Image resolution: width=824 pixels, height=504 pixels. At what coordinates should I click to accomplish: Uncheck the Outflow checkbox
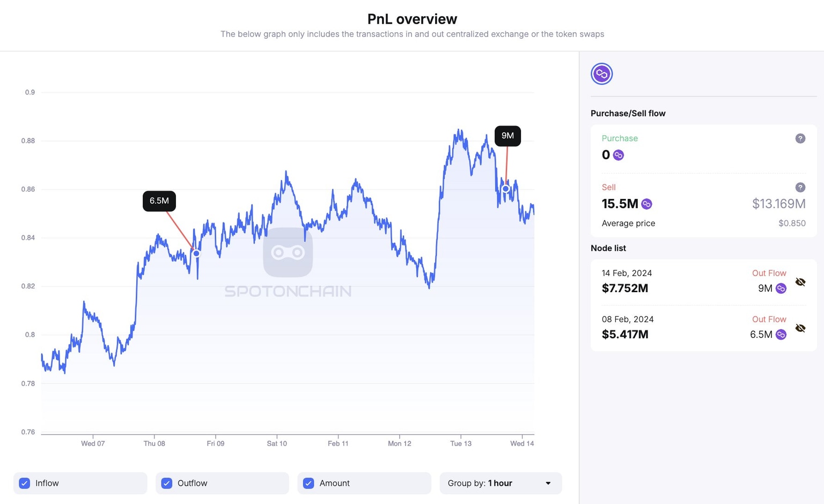point(167,483)
